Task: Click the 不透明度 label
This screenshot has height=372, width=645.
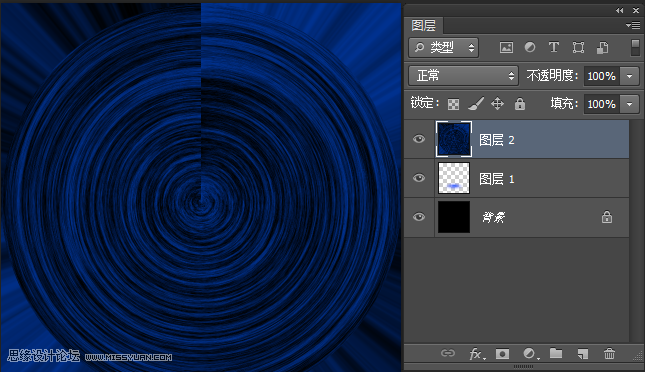Action: point(552,76)
